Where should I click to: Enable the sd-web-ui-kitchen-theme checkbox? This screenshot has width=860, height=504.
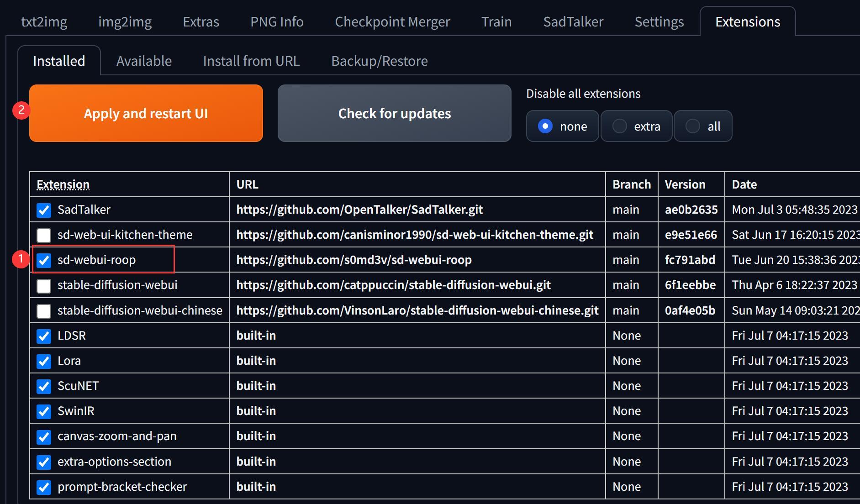click(x=44, y=235)
